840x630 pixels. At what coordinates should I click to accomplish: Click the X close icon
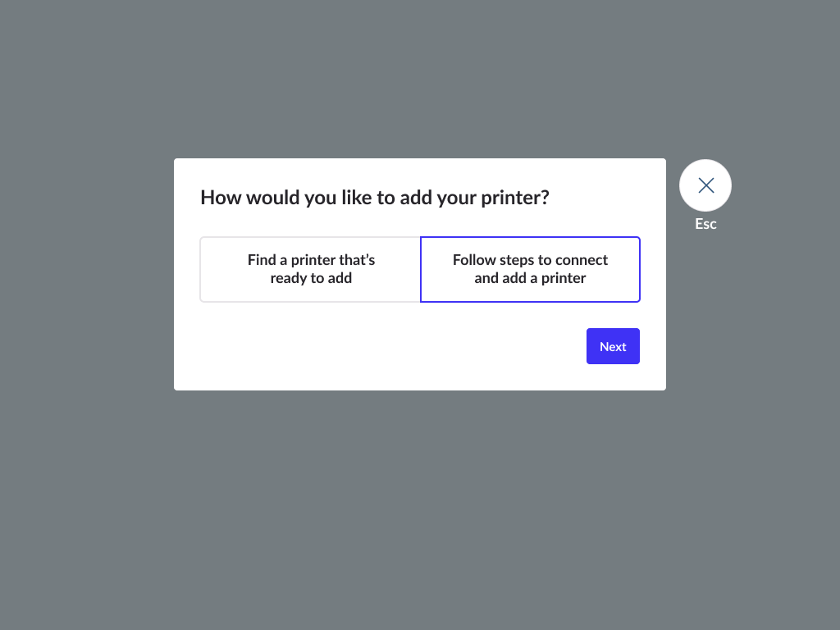(705, 185)
